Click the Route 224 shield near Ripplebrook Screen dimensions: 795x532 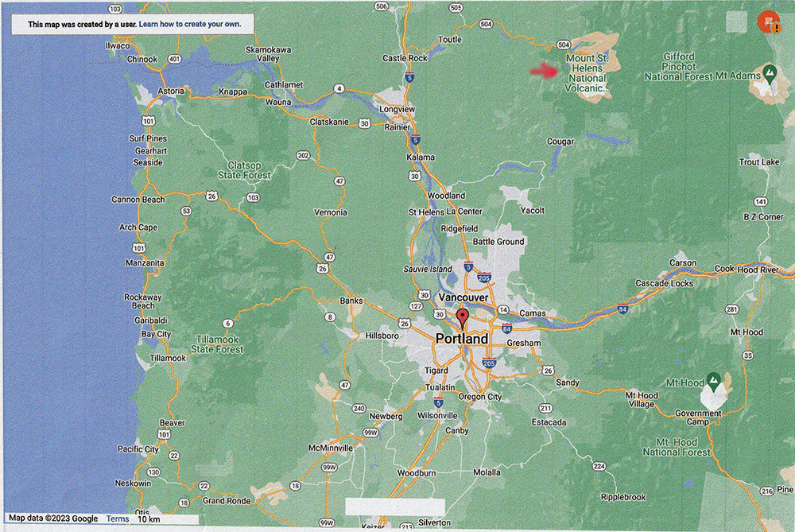tap(599, 466)
